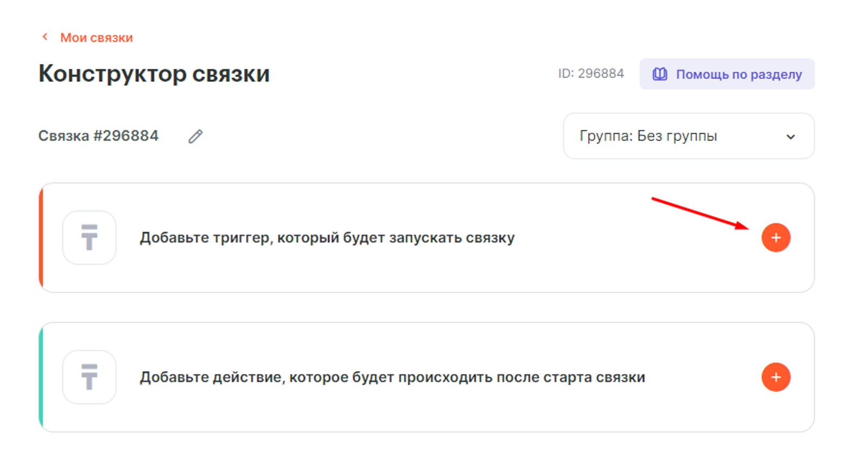Image resolution: width=868 pixels, height=471 pixels.
Task: Click orange stripe on trigger card
Action: pyautogui.click(x=41, y=238)
